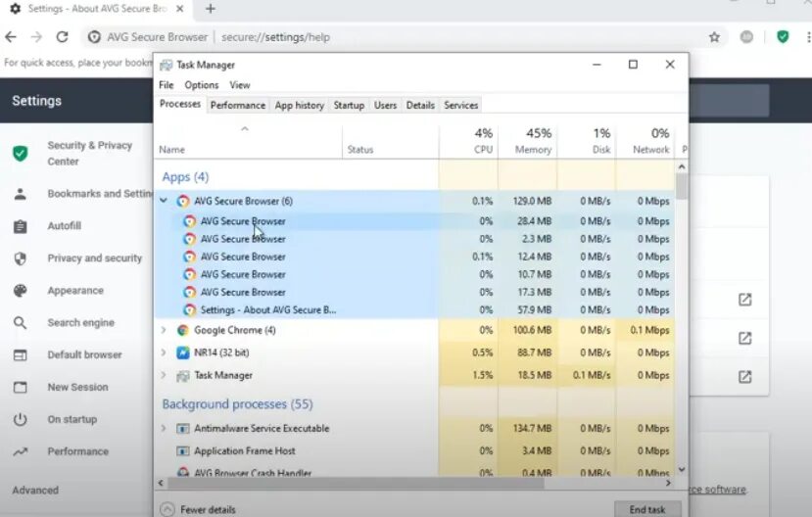Image resolution: width=812 pixels, height=517 pixels.
Task: Sort processes by Network column header
Action: pos(645,141)
